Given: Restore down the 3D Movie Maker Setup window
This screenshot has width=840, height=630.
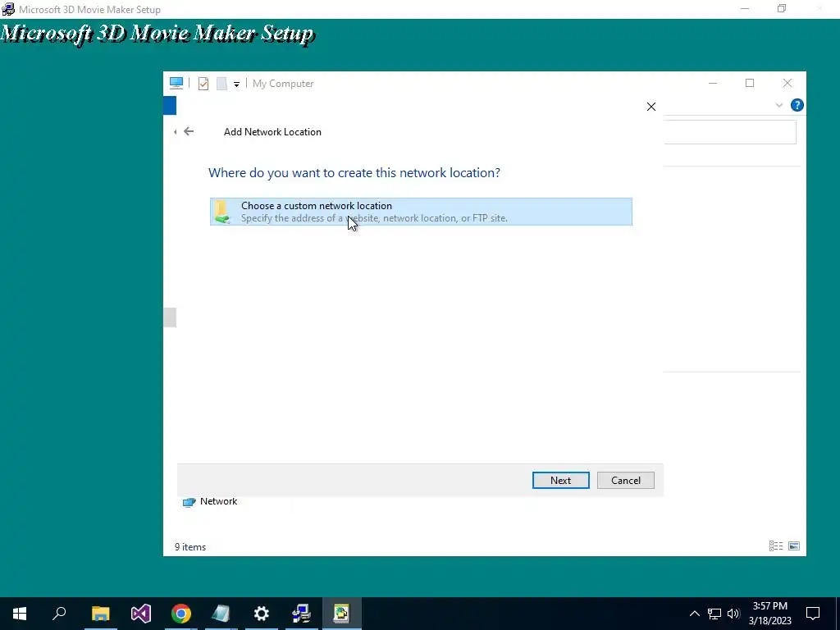Looking at the screenshot, I should (782, 8).
